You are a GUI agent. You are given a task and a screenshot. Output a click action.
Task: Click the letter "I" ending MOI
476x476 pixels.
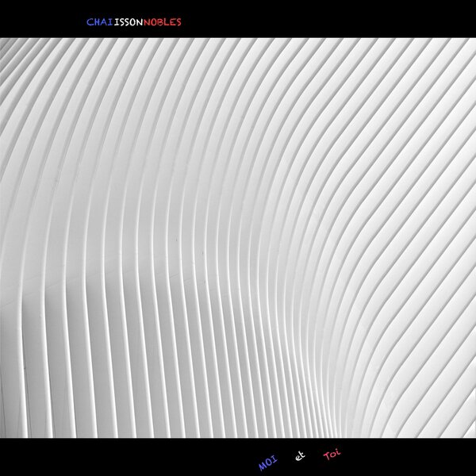tap(274, 460)
